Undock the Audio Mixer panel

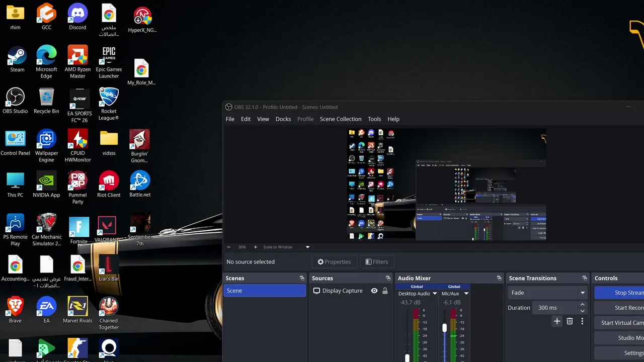point(499,278)
